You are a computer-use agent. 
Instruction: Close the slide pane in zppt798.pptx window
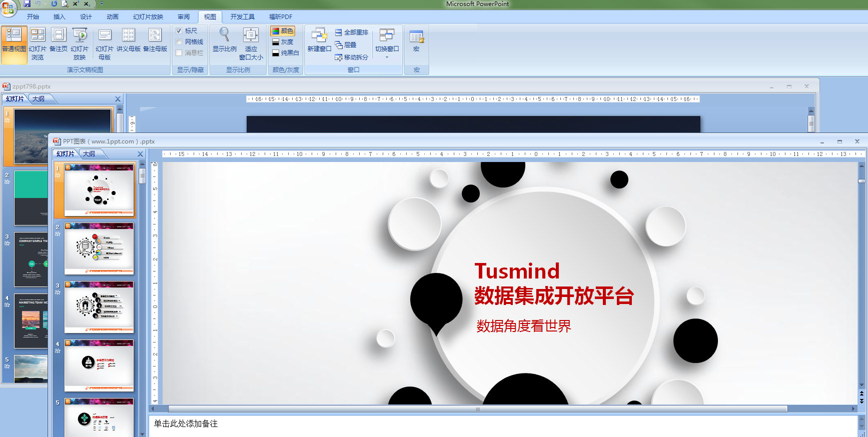click(x=118, y=99)
